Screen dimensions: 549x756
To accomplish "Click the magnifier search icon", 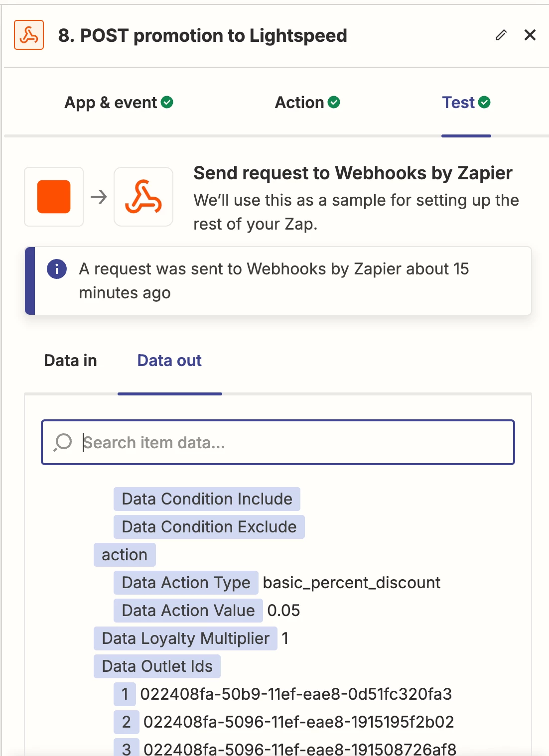I will pyautogui.click(x=63, y=442).
